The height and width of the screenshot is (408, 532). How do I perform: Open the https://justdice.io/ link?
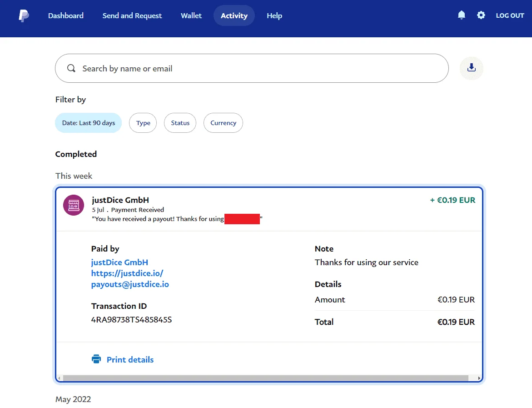point(127,273)
